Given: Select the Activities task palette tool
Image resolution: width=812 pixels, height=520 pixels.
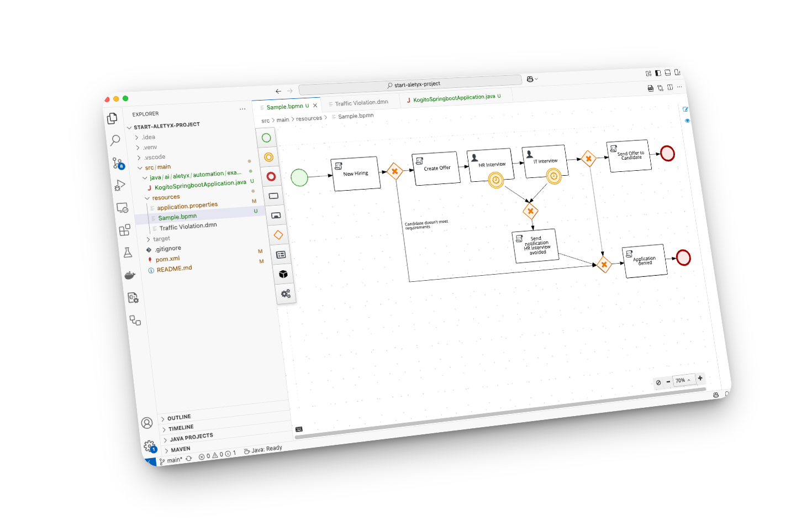Looking at the screenshot, I should (x=273, y=196).
